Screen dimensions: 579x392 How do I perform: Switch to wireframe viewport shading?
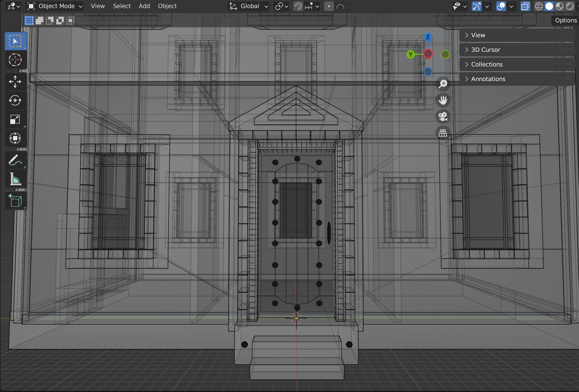539,6
